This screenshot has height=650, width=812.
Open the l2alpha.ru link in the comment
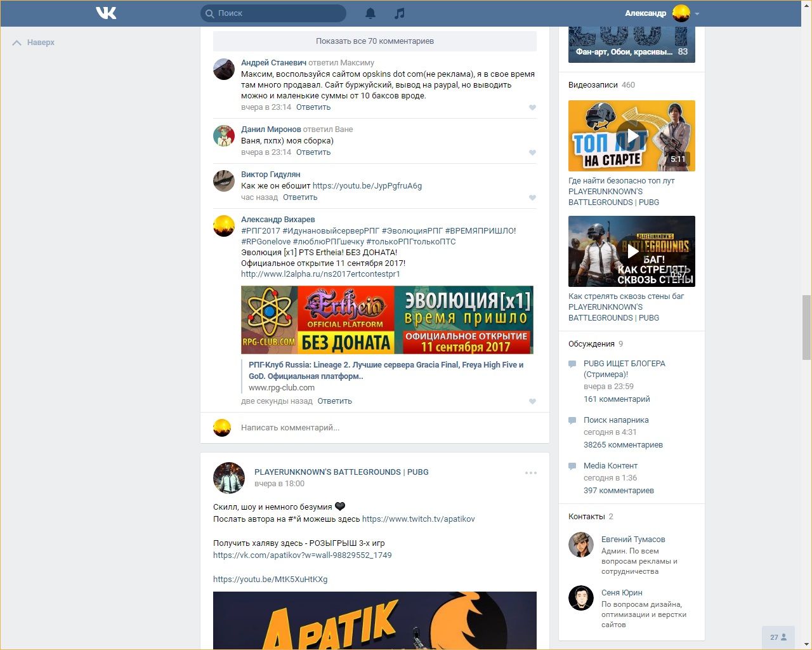[320, 274]
